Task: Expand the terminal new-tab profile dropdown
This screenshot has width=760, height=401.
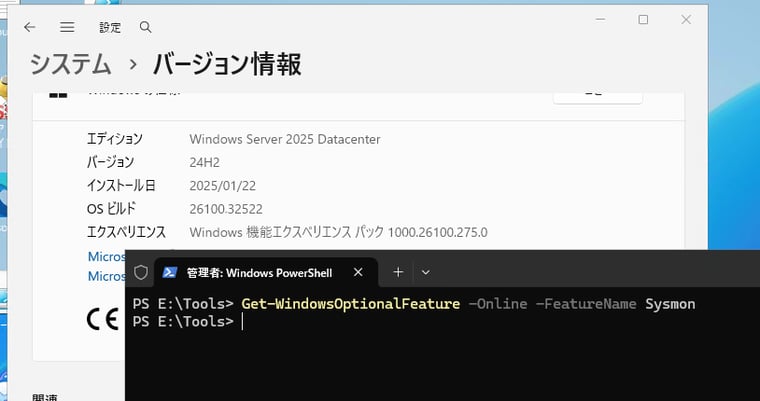Action: click(426, 273)
